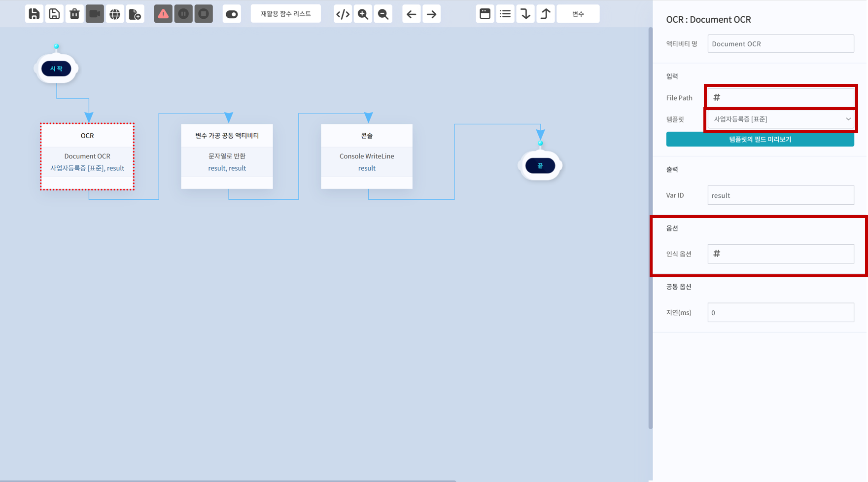The height and width of the screenshot is (482, 868).
Task: Select the OCR Document OCR activity block
Action: [x=87, y=156]
